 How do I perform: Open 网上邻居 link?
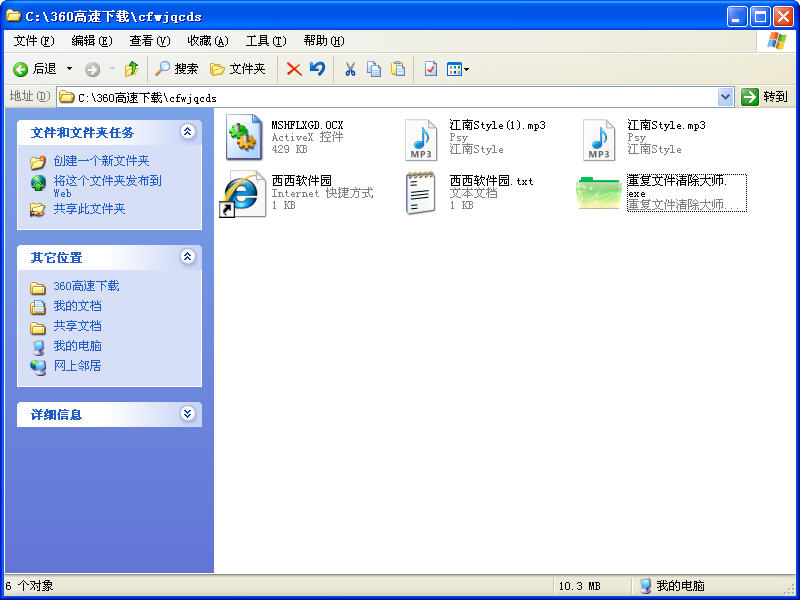[x=78, y=366]
